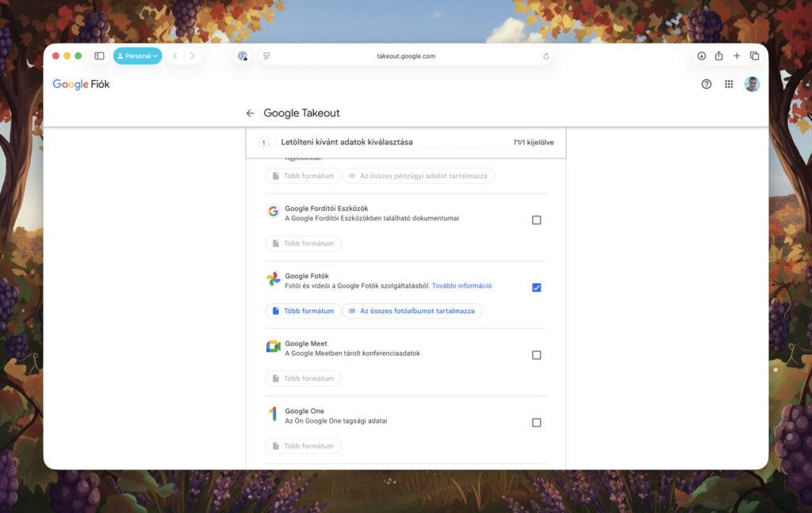This screenshot has height=513, width=812.
Task: Click the Google Meet title text
Action: pyautogui.click(x=306, y=343)
